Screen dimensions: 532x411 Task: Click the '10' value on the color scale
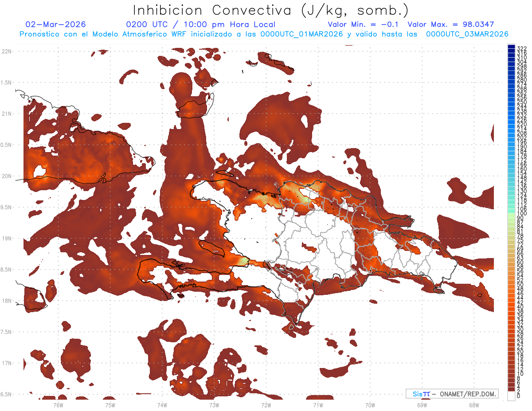click(520, 374)
